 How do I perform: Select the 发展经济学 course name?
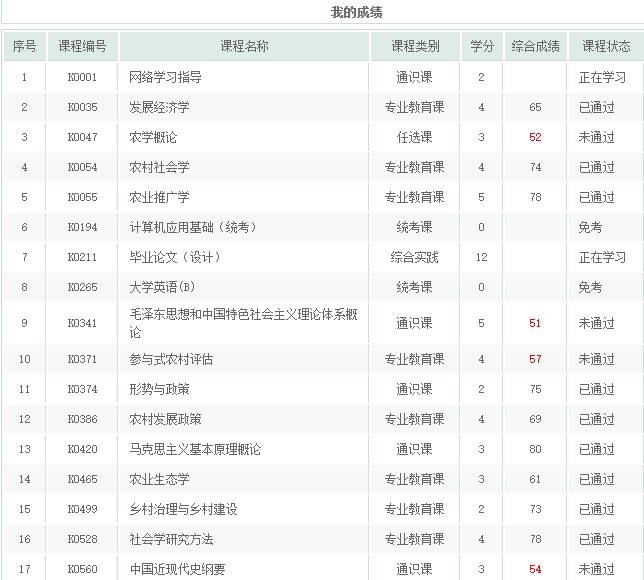[x=159, y=107]
